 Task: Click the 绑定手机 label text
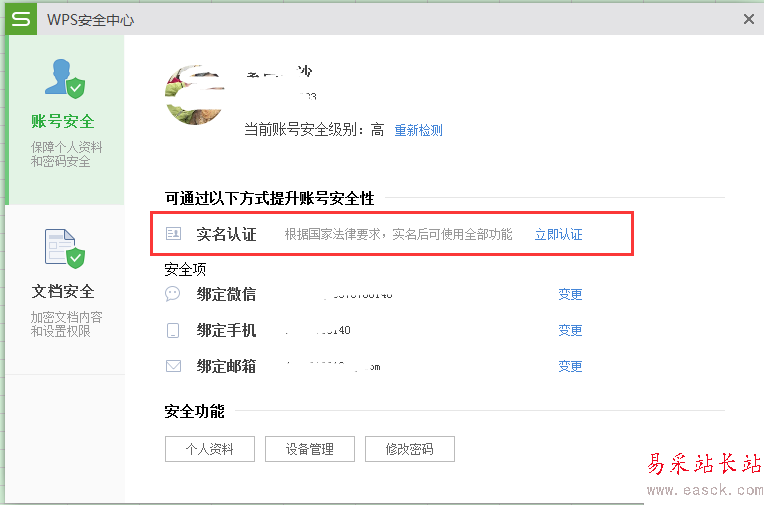coord(227,330)
